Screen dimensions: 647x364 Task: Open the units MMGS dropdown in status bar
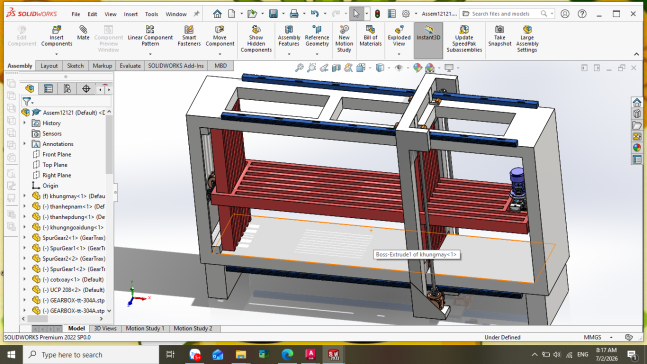point(611,337)
